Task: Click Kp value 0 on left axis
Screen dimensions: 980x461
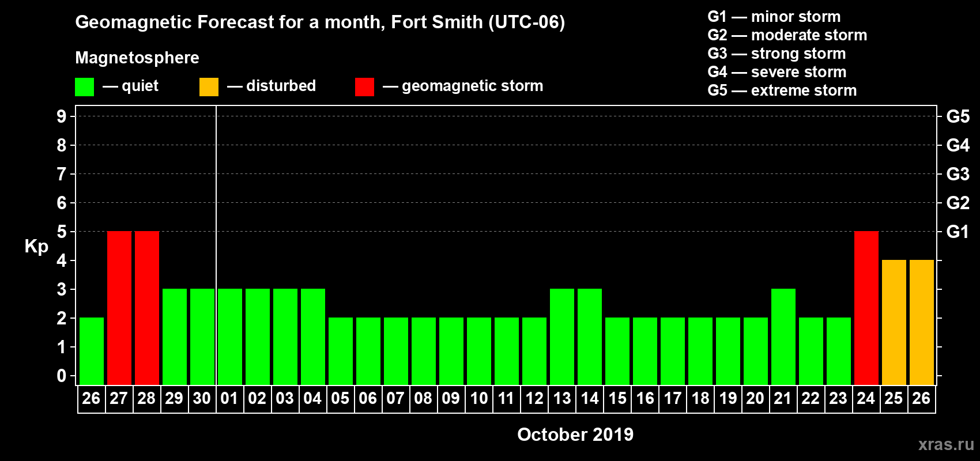Action: [62, 376]
